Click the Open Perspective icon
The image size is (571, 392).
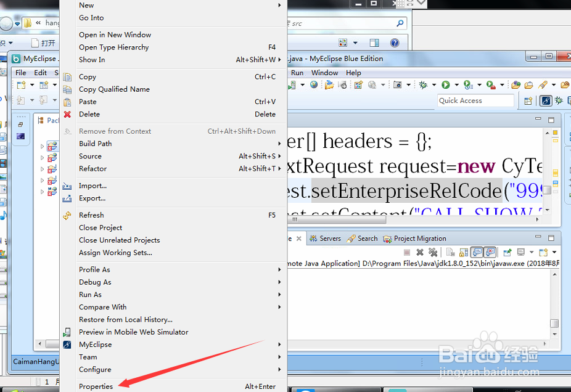pyautogui.click(x=528, y=101)
